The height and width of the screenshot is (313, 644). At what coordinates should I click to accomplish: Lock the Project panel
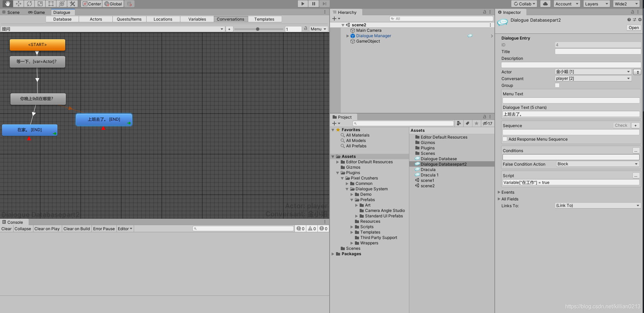tap(485, 117)
